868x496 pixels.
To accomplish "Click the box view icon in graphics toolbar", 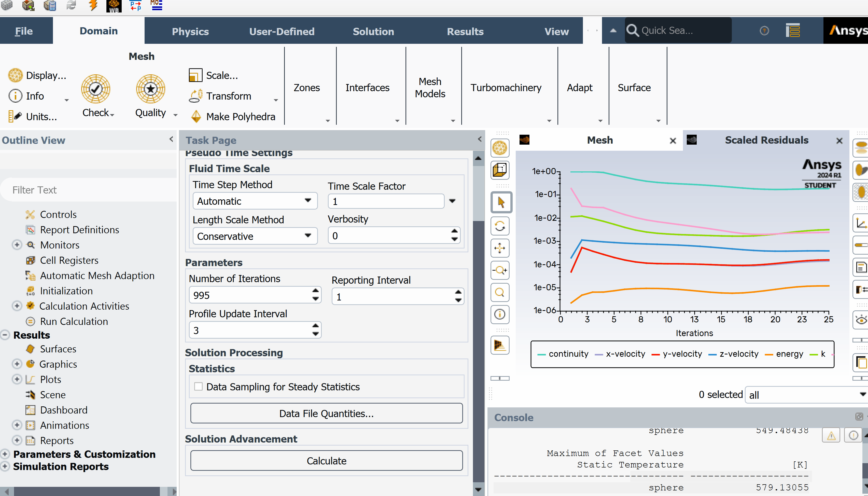I will click(500, 170).
